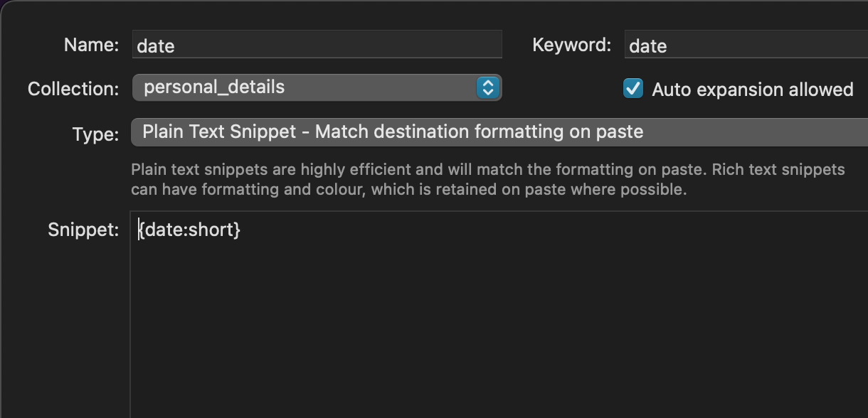The width and height of the screenshot is (868, 418).
Task: Click the 'Match destination formatting on paste' text
Action: (479, 132)
